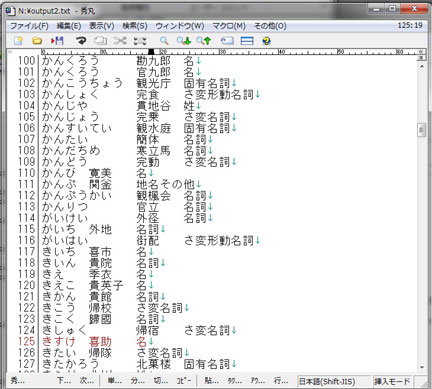Viewport: 432px width, 389px height.
Task: Click the Find magnifier toolbar icon
Action: click(164, 41)
